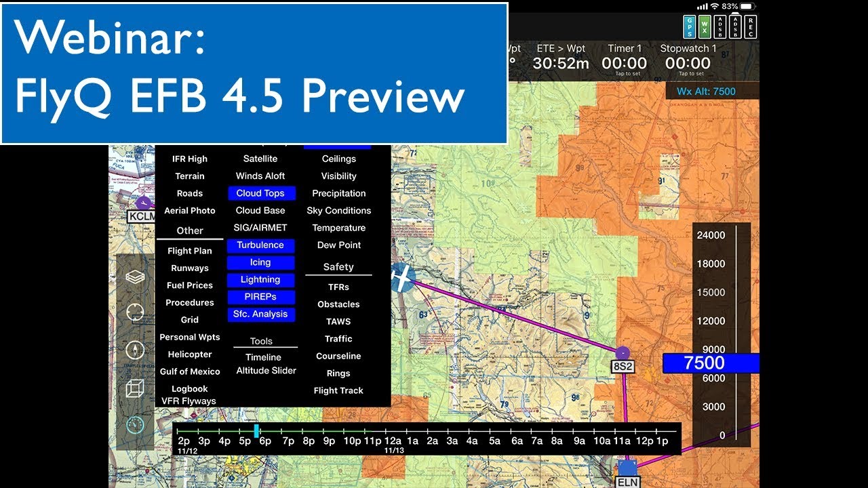Tap the first ADSB status indicator
Image resolution: width=868 pixels, height=488 pixels.
click(720, 26)
